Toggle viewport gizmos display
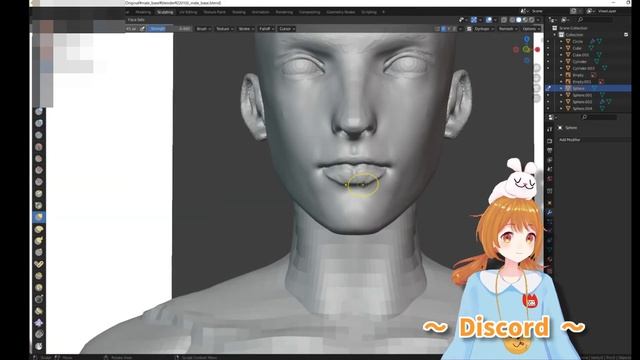This screenshot has width=640, height=360. coord(473,20)
